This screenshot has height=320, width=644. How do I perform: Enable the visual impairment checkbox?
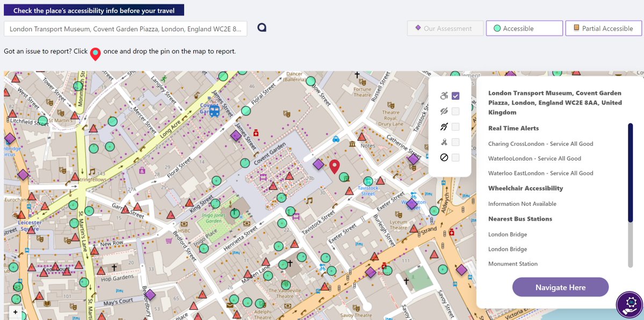point(455,111)
